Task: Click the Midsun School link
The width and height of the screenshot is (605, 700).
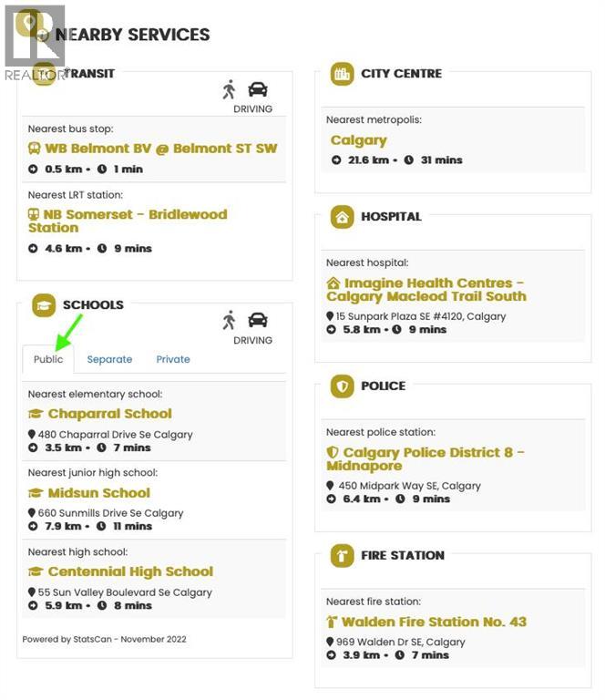Action: coord(98,493)
